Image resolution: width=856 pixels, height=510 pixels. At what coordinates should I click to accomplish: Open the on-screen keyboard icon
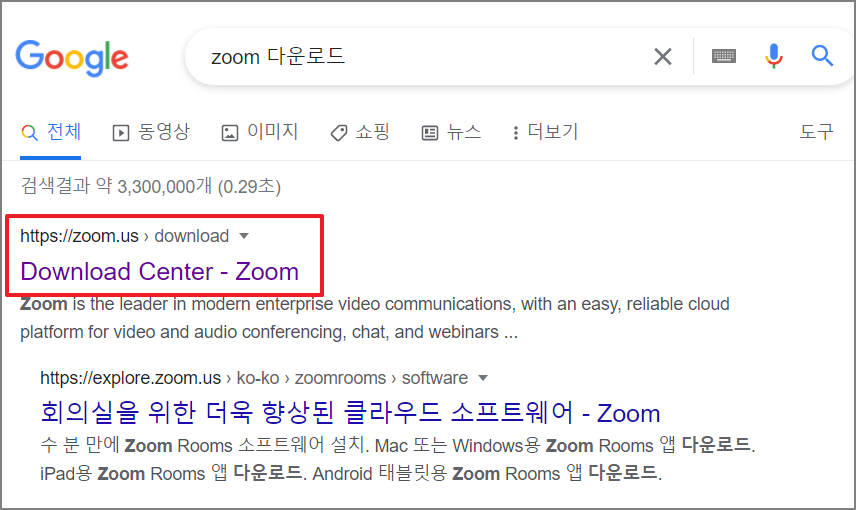pos(724,56)
